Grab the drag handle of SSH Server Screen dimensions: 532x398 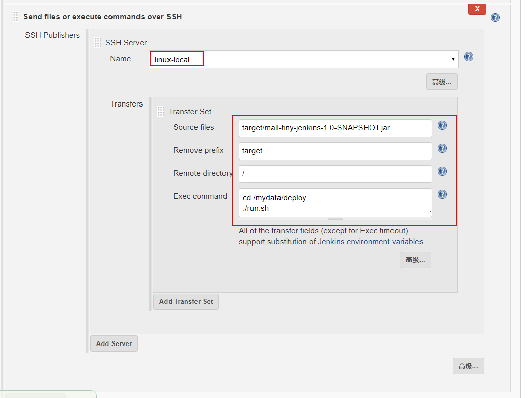98,42
